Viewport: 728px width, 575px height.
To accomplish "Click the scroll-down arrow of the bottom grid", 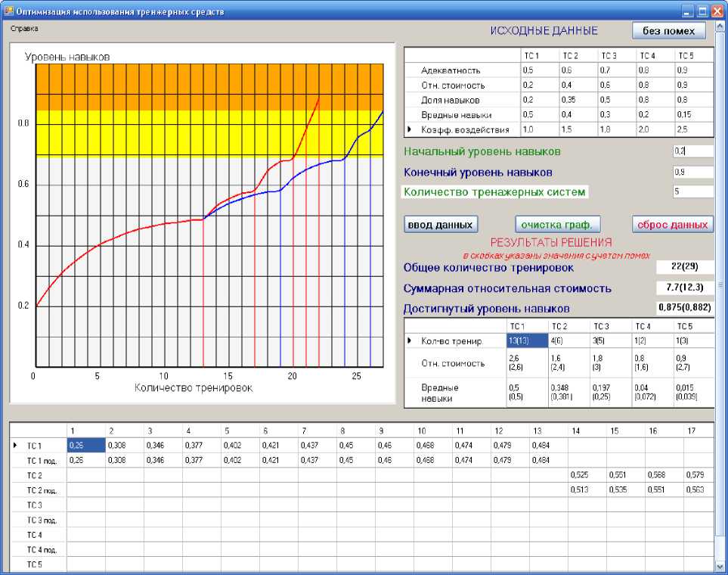I will pos(720,566).
